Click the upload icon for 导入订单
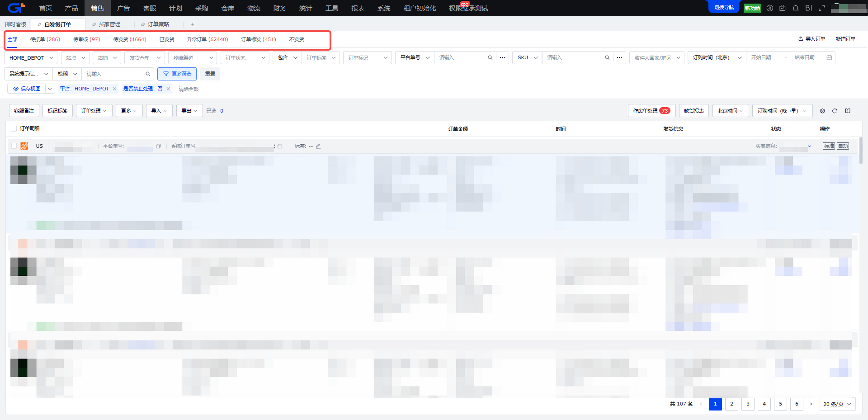The width and height of the screenshot is (868, 420). [x=801, y=39]
